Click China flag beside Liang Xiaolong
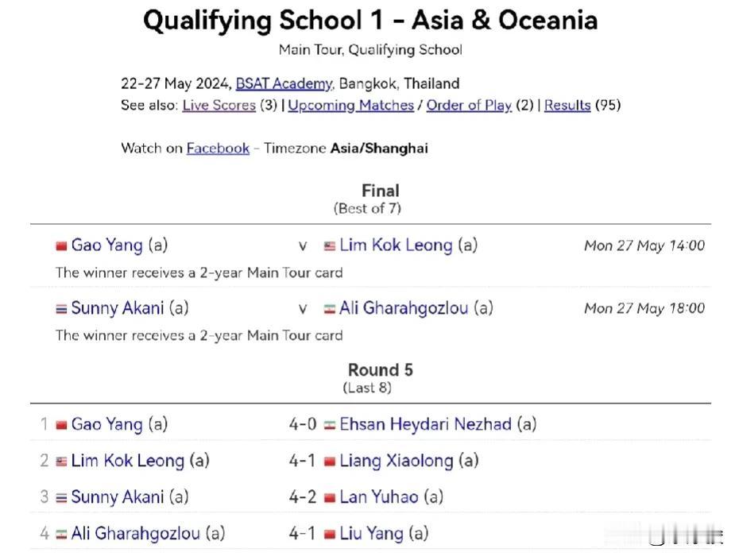Image resolution: width=739 pixels, height=560 pixels. pyautogui.click(x=330, y=462)
